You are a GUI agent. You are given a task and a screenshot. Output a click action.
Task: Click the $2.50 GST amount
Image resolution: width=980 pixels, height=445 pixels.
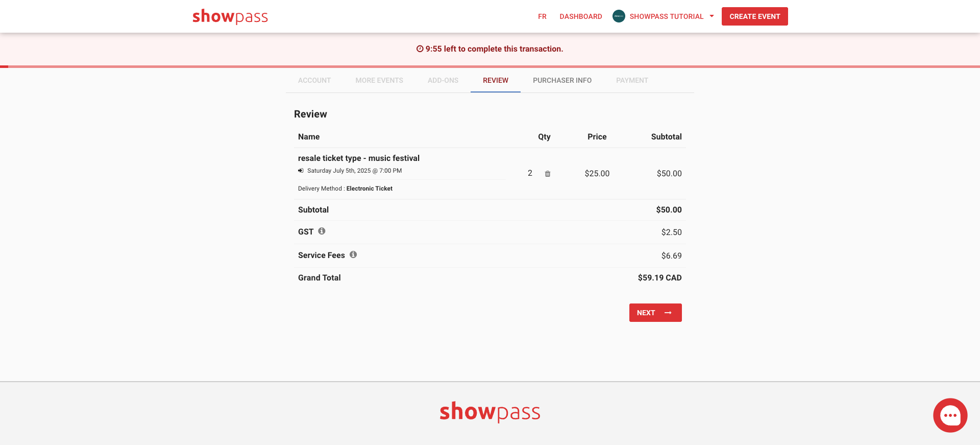click(x=671, y=232)
